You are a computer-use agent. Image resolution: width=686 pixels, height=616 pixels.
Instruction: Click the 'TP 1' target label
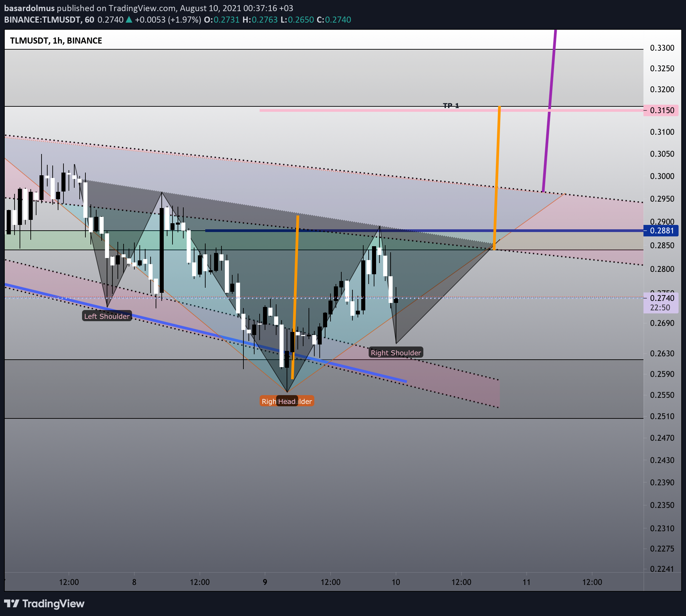(x=451, y=106)
